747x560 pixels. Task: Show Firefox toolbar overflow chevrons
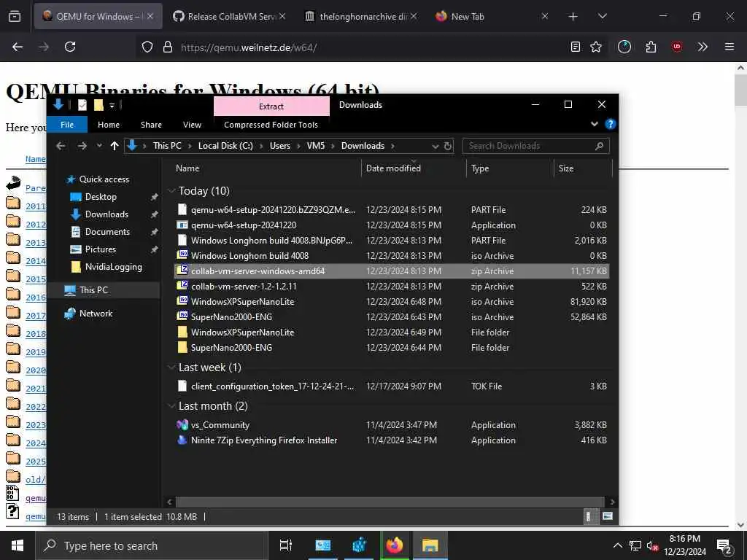coord(703,47)
